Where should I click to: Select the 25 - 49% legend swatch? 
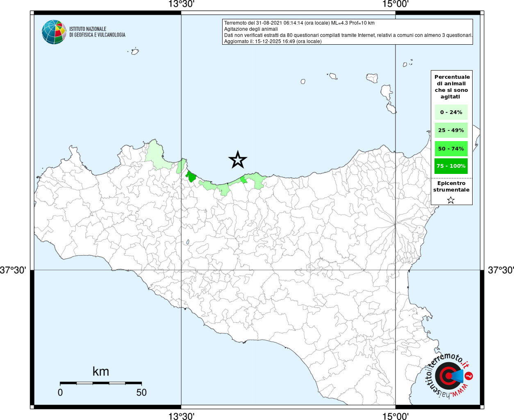coord(451,130)
